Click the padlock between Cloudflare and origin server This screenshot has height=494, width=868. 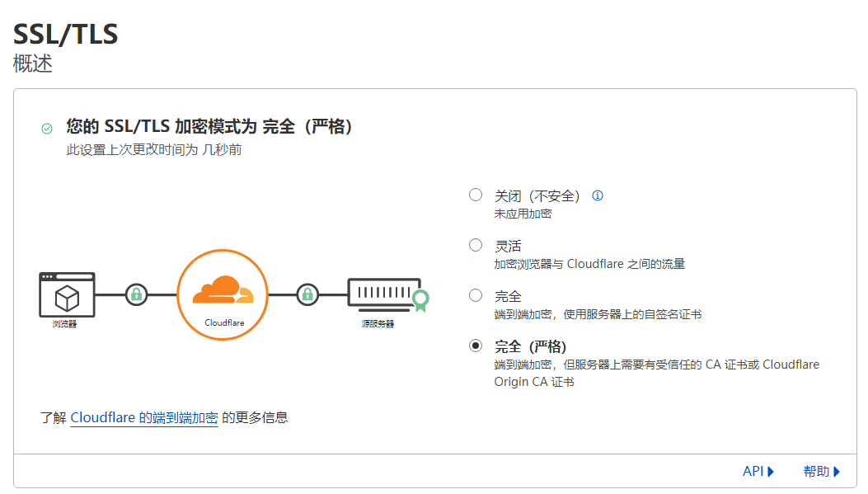tap(307, 294)
